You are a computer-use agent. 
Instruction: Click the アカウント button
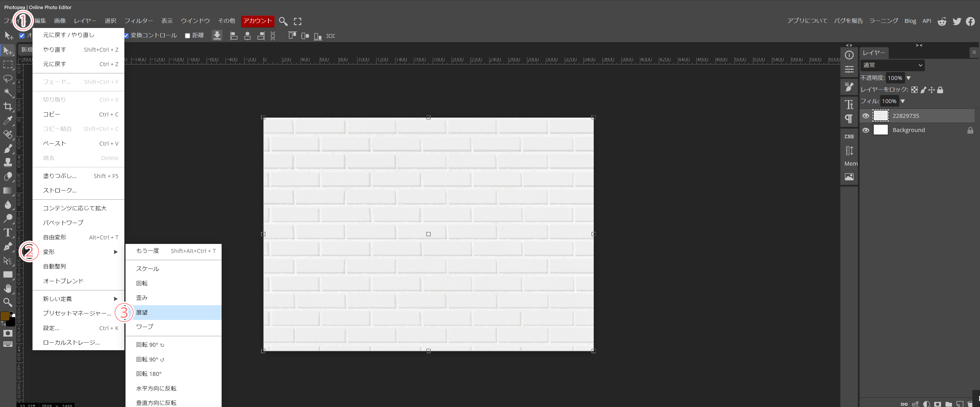[258, 21]
